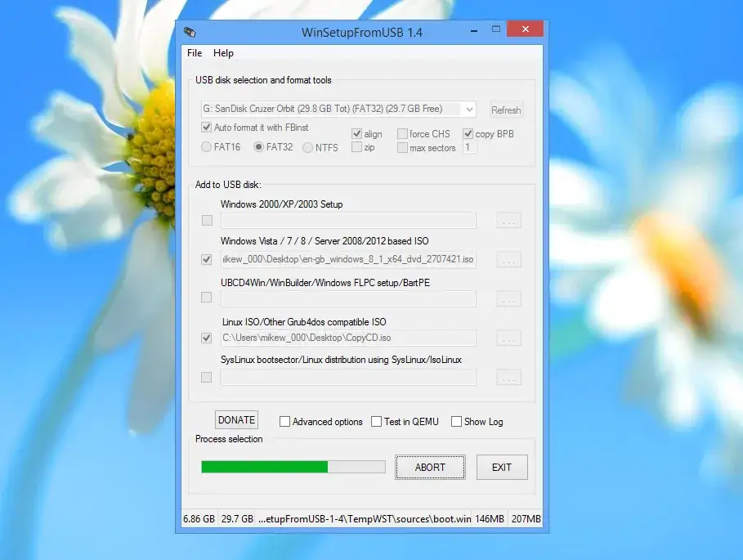Browse for a different Linux ISO file

click(508, 338)
